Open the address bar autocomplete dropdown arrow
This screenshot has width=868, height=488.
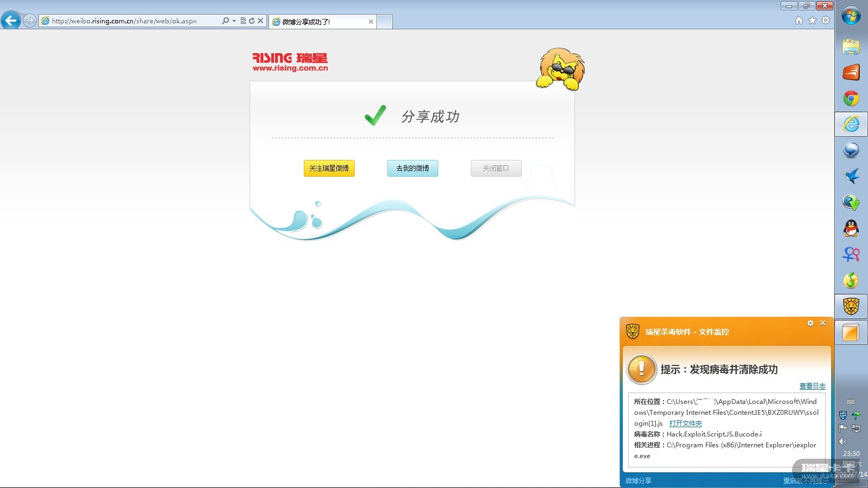click(234, 21)
